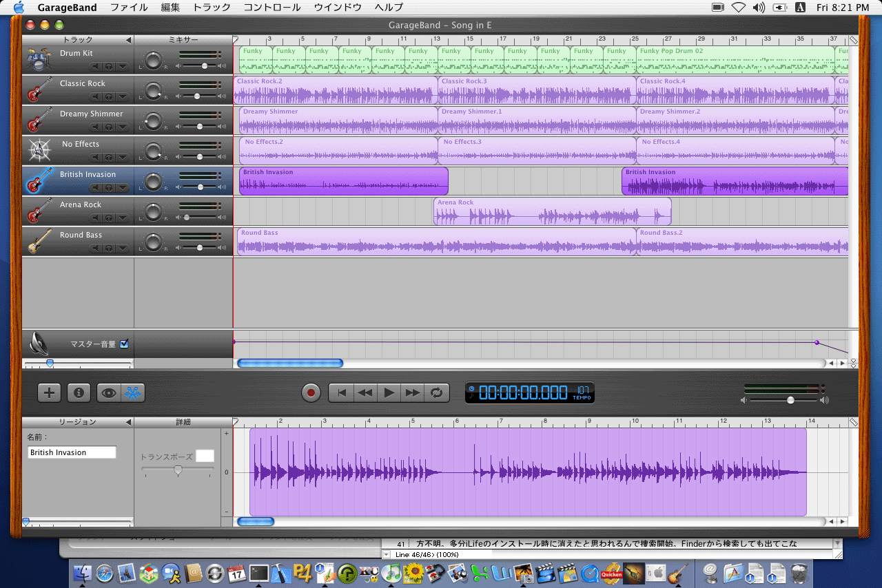Click the Round Bass guitar icon

pyautogui.click(x=39, y=241)
